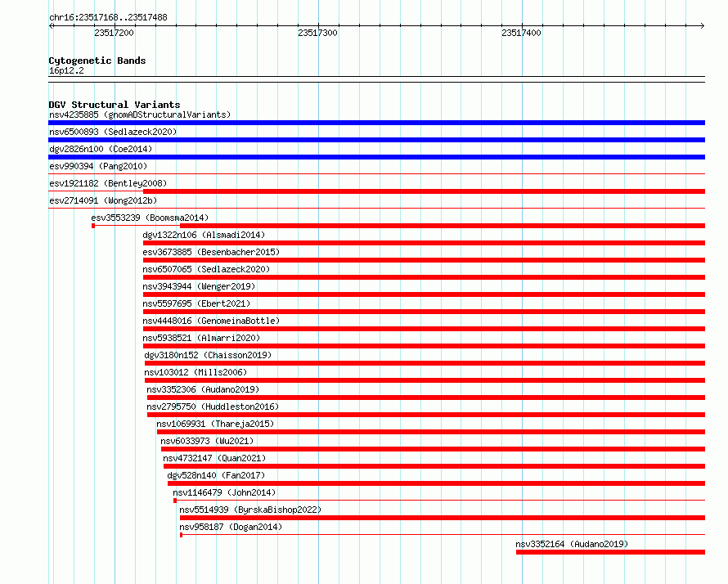The height and width of the screenshot is (584, 728).
Task: Open the dgv2826n100 (Coe2014) variant label
Action: [x=101, y=149]
